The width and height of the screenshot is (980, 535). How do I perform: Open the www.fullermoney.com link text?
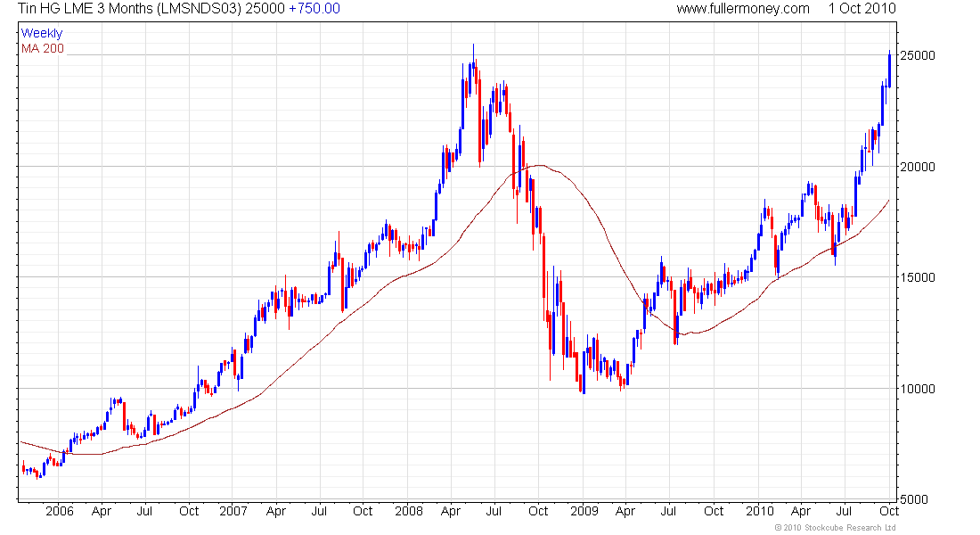(742, 8)
